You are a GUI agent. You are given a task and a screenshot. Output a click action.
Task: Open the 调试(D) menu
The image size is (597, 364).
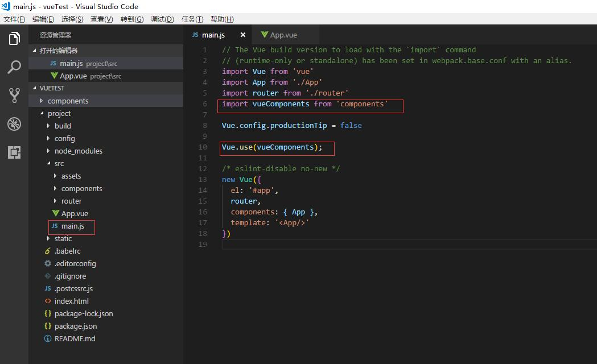[162, 19]
